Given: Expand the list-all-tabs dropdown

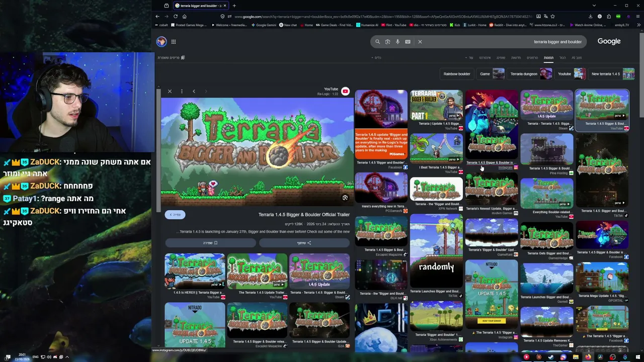Looking at the screenshot, I should (x=594, y=6).
